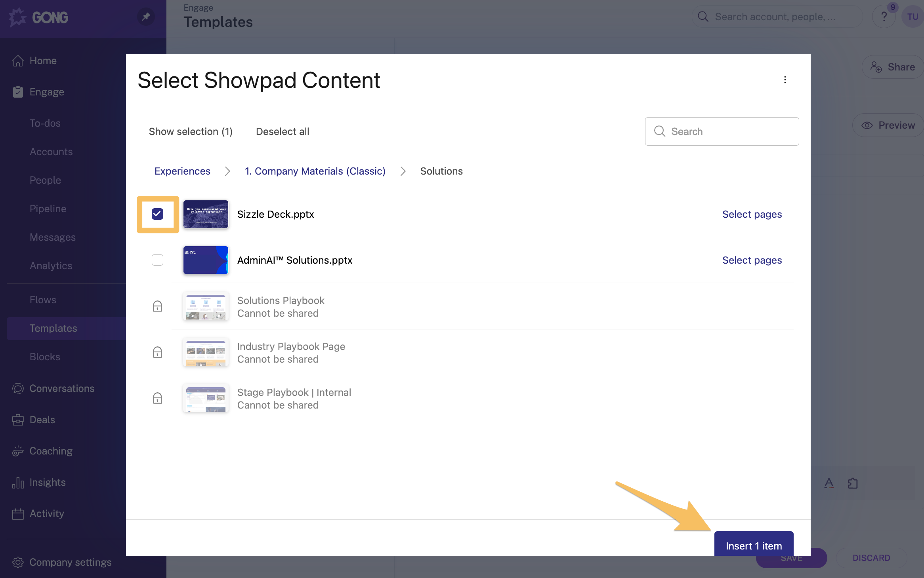Go to To-dos

[45, 123]
